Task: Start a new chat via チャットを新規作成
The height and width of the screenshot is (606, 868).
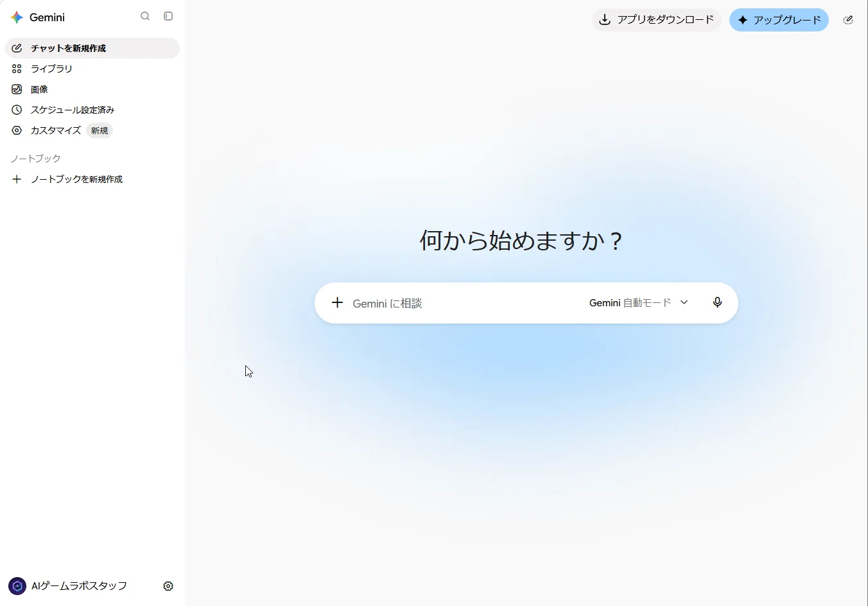Action: coord(92,48)
